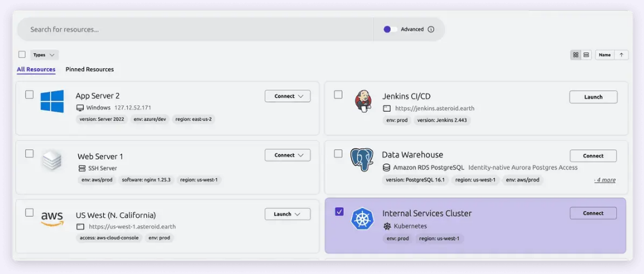
Task: Uncheck the Internal Services Cluster checkbox
Action: click(339, 212)
